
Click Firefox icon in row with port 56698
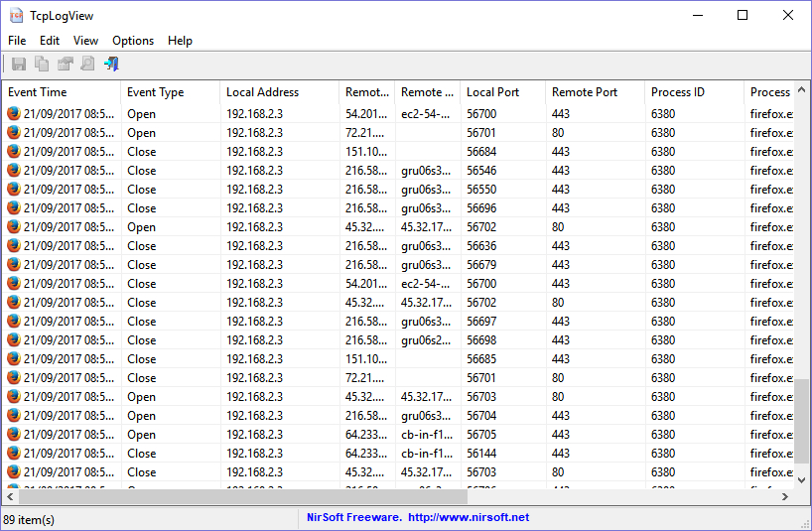14,340
